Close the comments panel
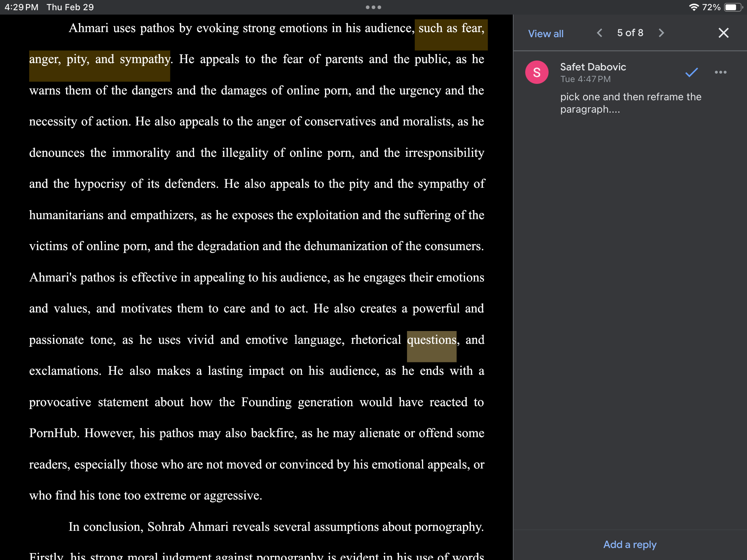 [723, 33]
